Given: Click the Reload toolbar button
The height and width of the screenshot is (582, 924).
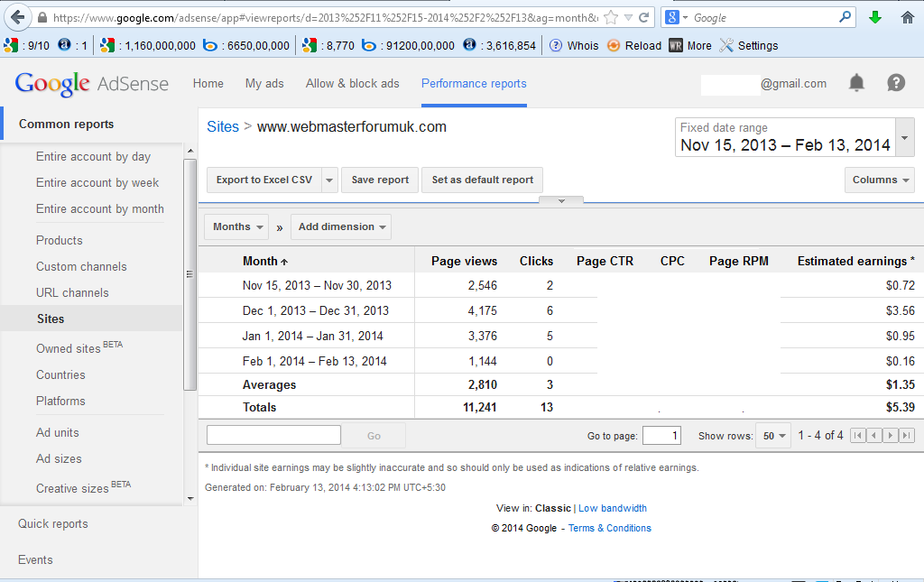Looking at the screenshot, I should 634,45.
